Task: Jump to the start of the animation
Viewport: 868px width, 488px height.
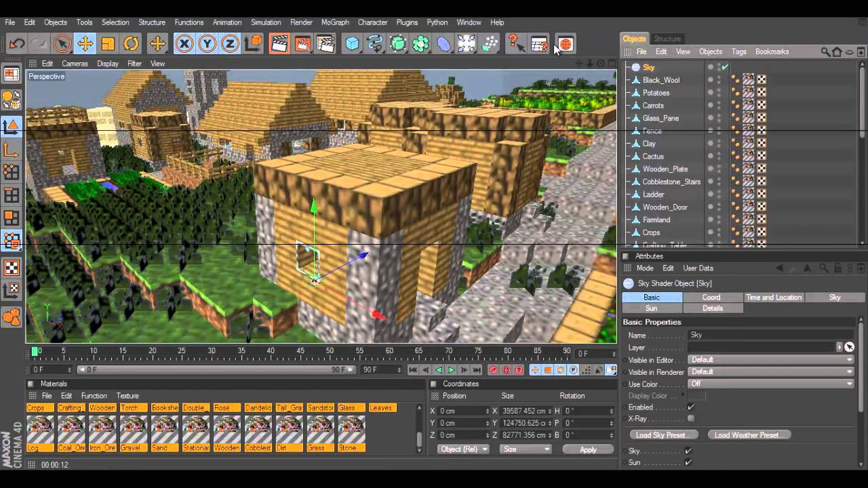Action: click(413, 370)
